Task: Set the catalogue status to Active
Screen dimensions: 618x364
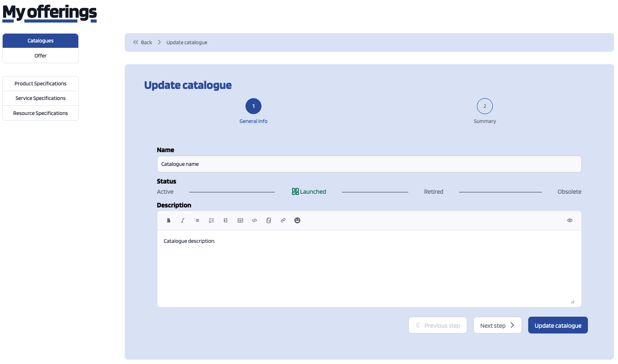Action: pyautogui.click(x=165, y=192)
